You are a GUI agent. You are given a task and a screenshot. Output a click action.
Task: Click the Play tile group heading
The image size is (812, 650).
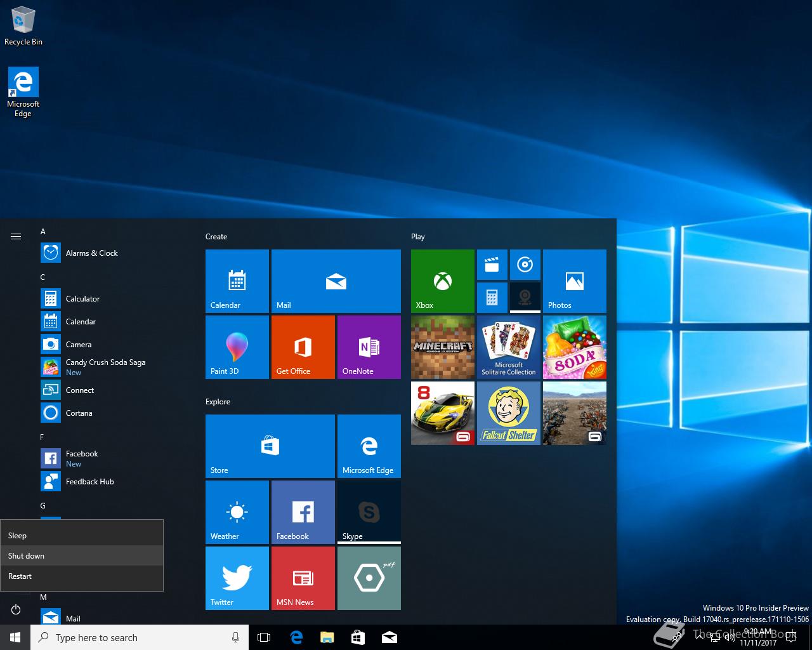pos(418,237)
